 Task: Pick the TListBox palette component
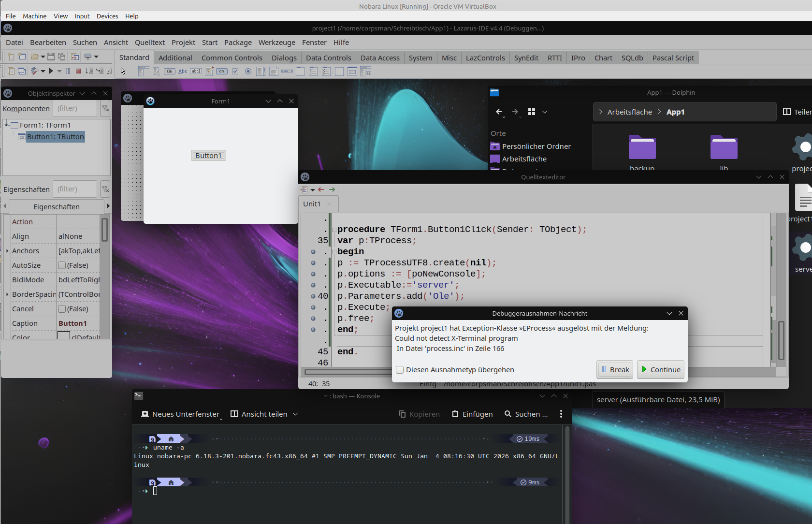[x=261, y=72]
